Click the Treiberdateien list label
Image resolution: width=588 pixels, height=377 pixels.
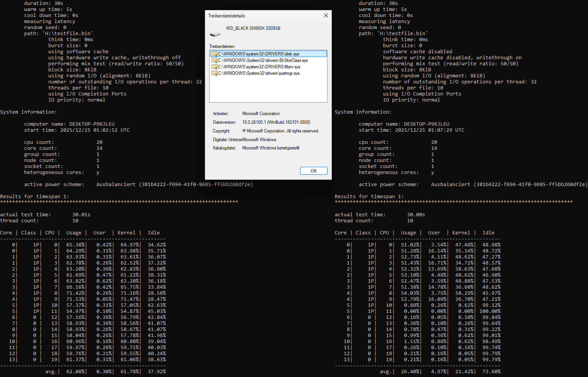222,46
